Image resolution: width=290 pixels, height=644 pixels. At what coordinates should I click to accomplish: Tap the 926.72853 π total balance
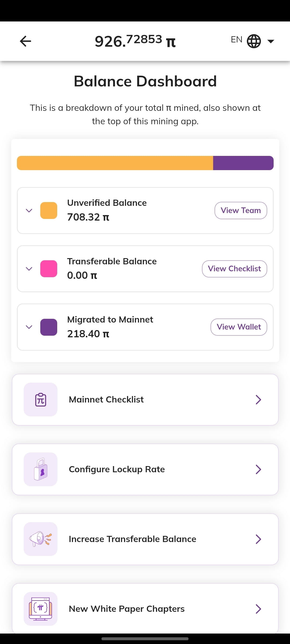click(135, 41)
